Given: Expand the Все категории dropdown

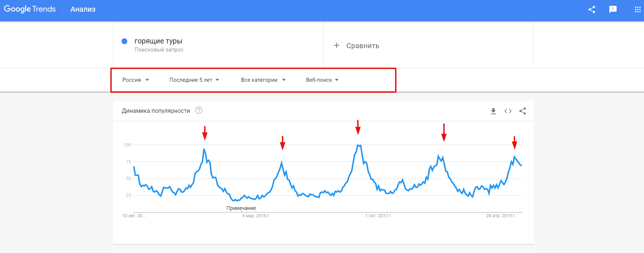Looking at the screenshot, I should (263, 80).
